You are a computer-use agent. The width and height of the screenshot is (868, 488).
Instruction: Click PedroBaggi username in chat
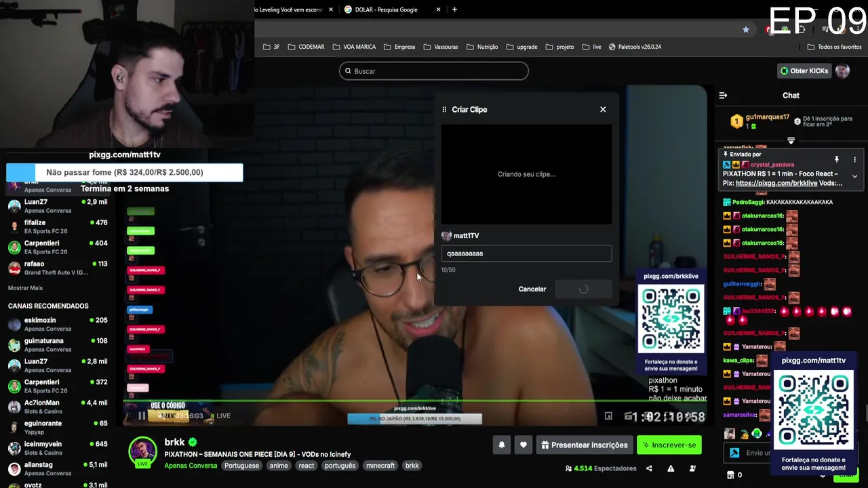pyautogui.click(x=748, y=202)
